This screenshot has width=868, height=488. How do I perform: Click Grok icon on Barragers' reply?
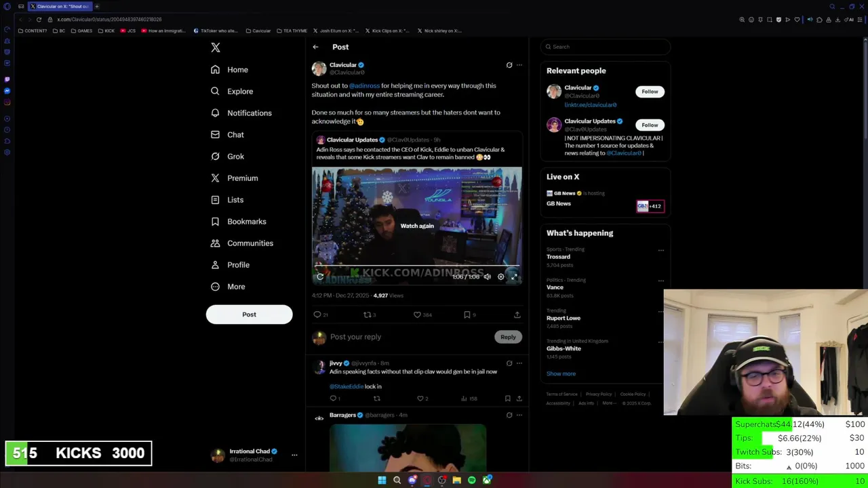tap(509, 415)
